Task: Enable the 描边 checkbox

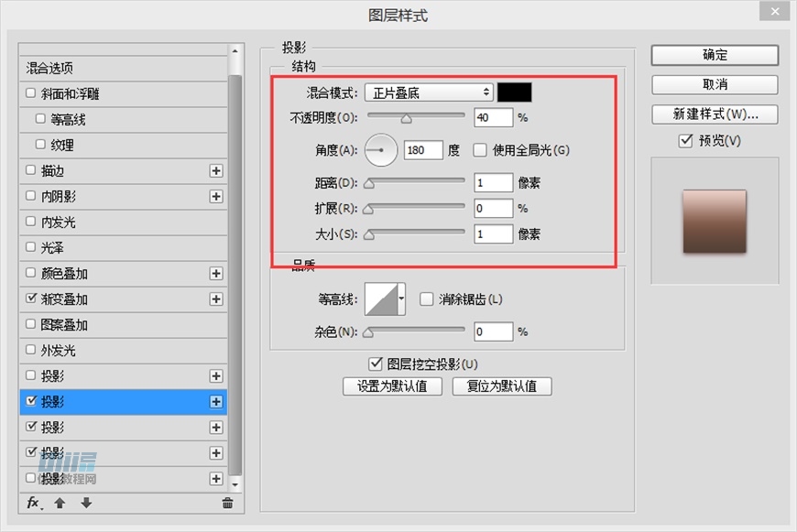Action: click(30, 169)
